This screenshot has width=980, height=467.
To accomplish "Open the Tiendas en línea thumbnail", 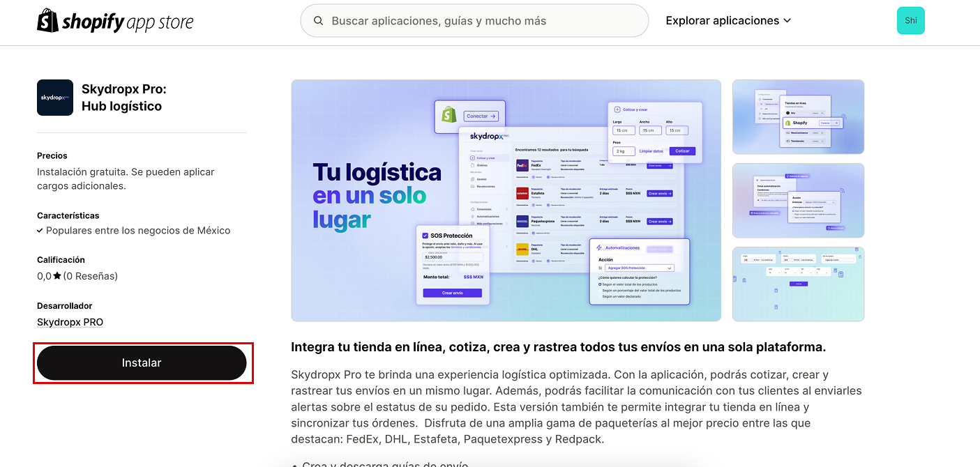I will (x=798, y=117).
